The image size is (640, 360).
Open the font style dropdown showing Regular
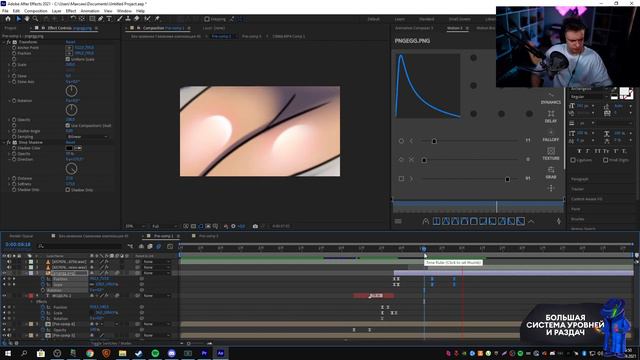point(589,97)
